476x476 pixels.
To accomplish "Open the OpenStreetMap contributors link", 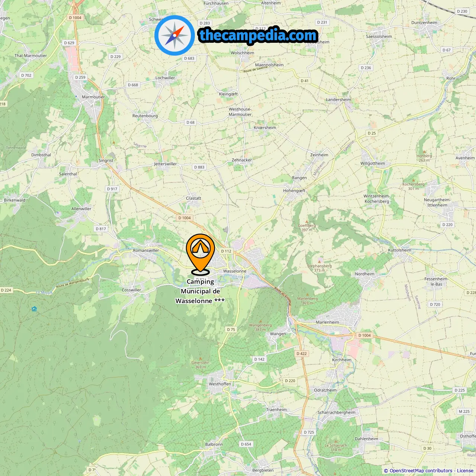I will (421, 471).
